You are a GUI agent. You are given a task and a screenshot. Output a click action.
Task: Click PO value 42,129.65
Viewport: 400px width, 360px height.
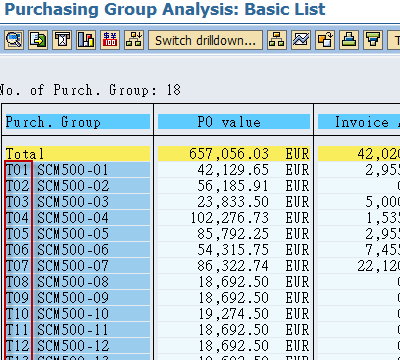click(233, 170)
